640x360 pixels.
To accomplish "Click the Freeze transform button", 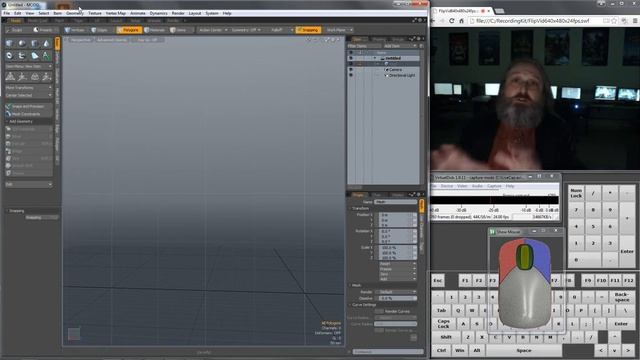I will [x=398, y=269].
